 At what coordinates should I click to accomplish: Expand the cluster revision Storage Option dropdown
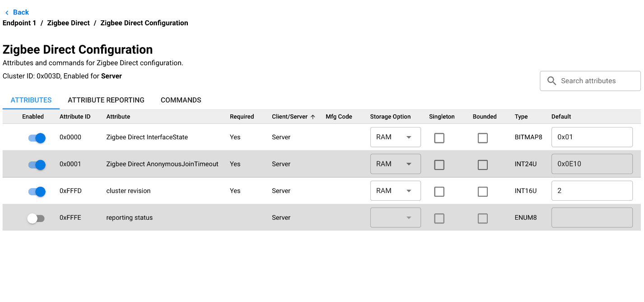tap(395, 191)
